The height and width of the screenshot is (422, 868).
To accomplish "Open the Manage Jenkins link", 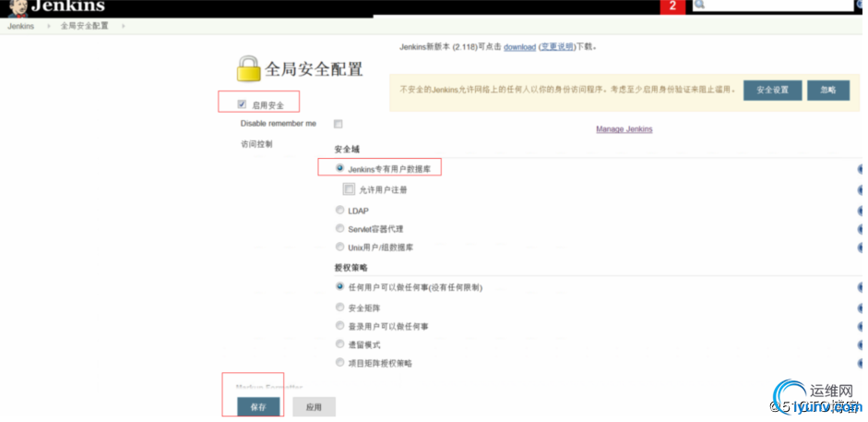I will (624, 129).
